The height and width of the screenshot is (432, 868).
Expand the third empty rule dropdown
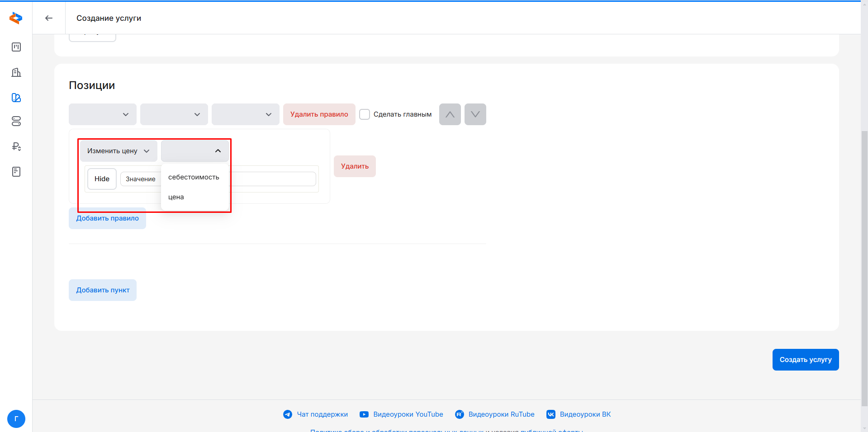(245, 114)
